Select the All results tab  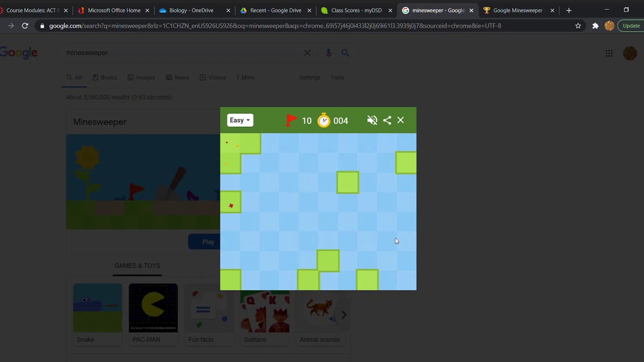coord(74,77)
